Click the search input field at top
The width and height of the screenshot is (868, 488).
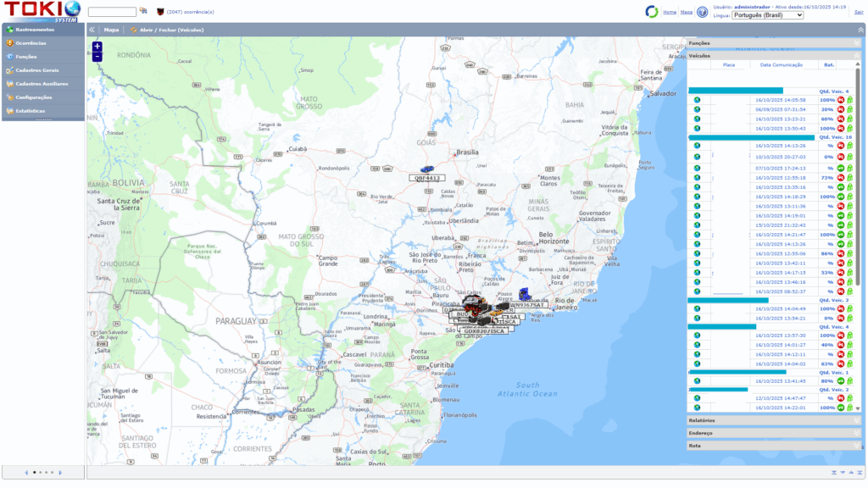(x=112, y=12)
